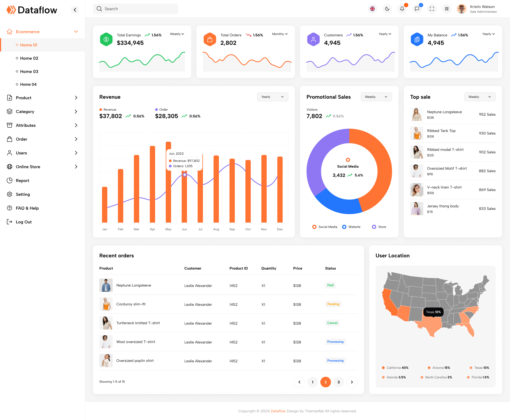Open the notifications bell icon
Image resolution: width=510 pixels, height=420 pixels.
[402, 9]
